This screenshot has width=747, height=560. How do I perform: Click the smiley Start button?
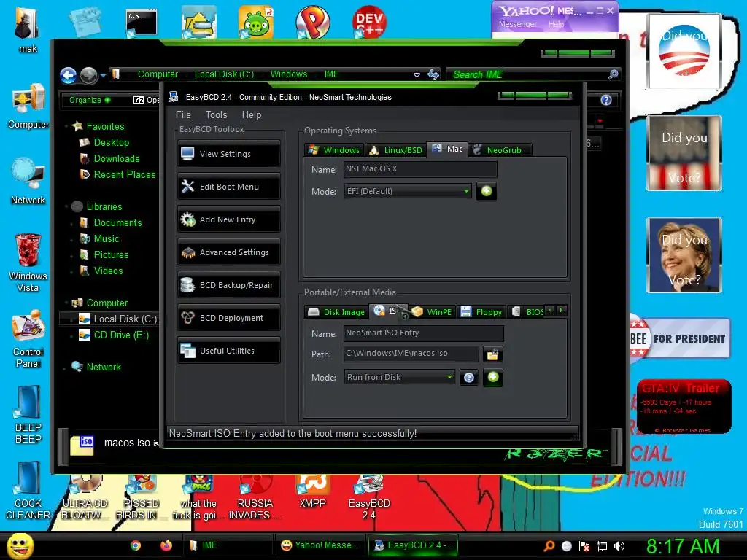coord(20,545)
